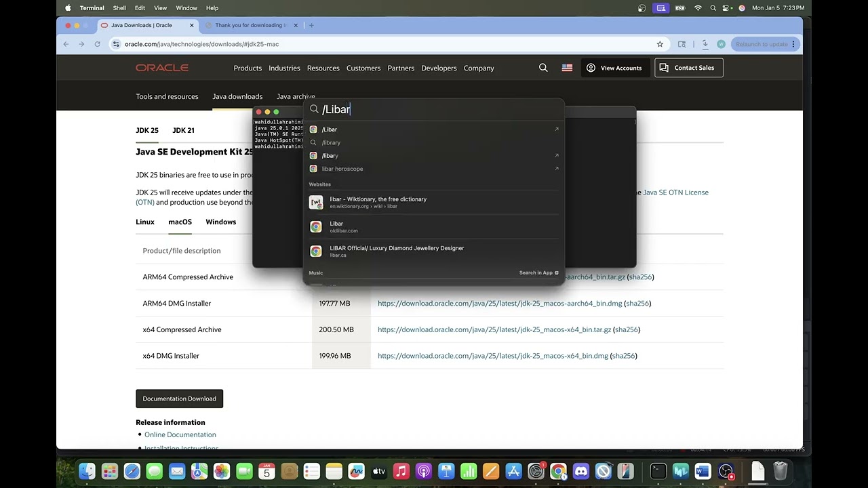Select the JDK 21 tab
The image size is (868, 488).
point(183,130)
